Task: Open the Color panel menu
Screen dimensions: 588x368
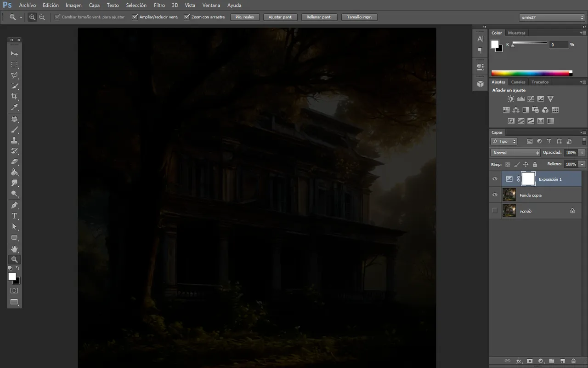Action: [x=583, y=33]
